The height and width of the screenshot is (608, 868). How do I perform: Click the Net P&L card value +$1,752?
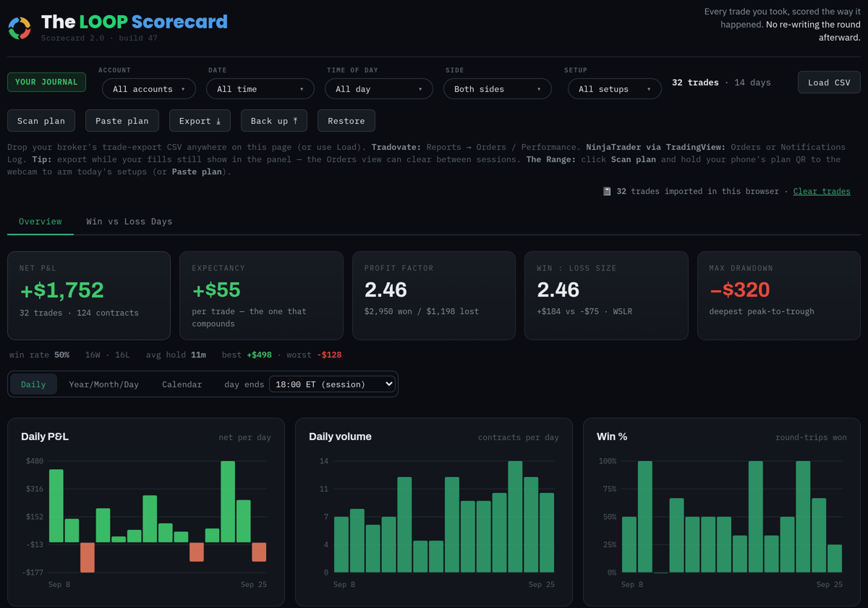pyautogui.click(x=61, y=290)
